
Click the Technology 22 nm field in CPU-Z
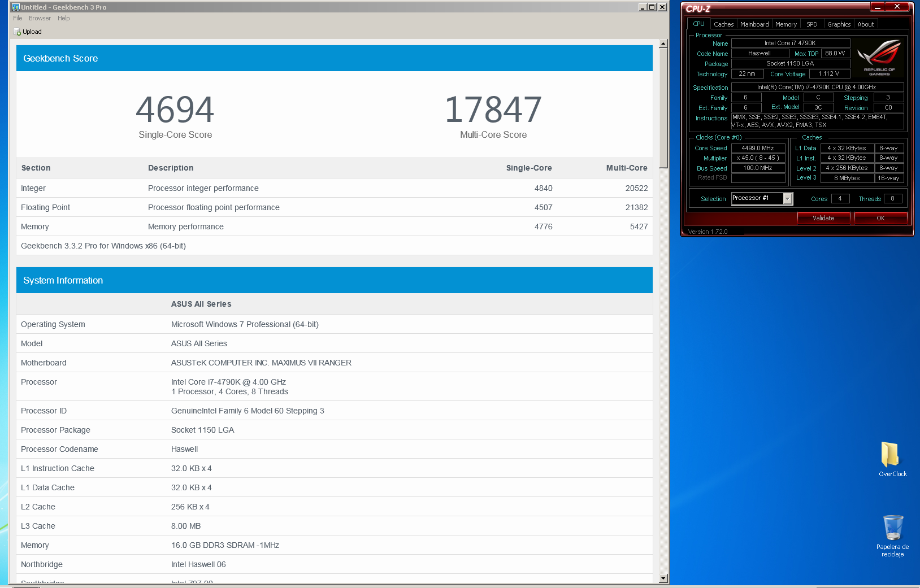[747, 73]
